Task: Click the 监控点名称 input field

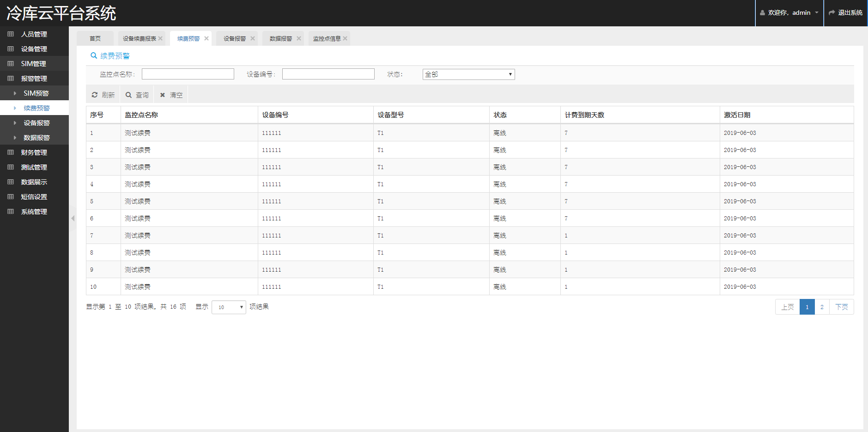Action: (x=188, y=74)
